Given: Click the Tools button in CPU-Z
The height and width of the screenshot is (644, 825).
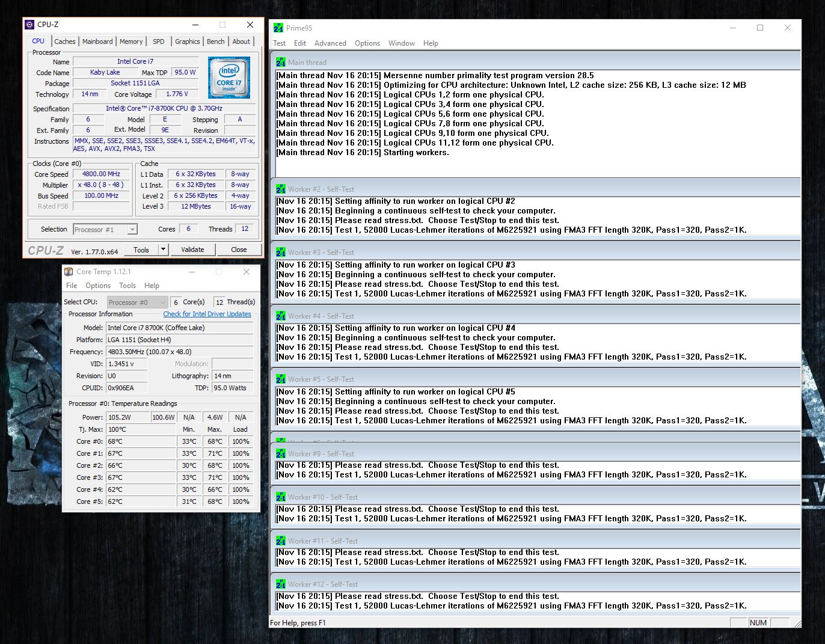Looking at the screenshot, I should click(x=141, y=250).
